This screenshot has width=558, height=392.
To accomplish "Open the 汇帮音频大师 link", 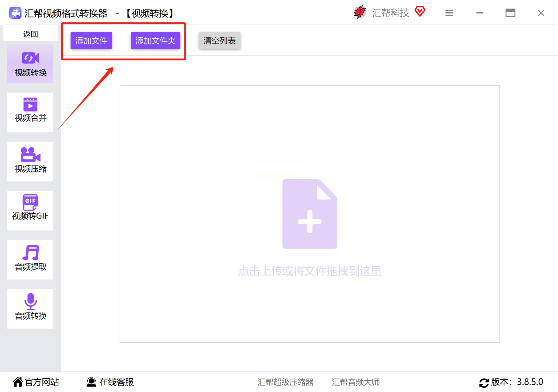I will pyautogui.click(x=356, y=382).
